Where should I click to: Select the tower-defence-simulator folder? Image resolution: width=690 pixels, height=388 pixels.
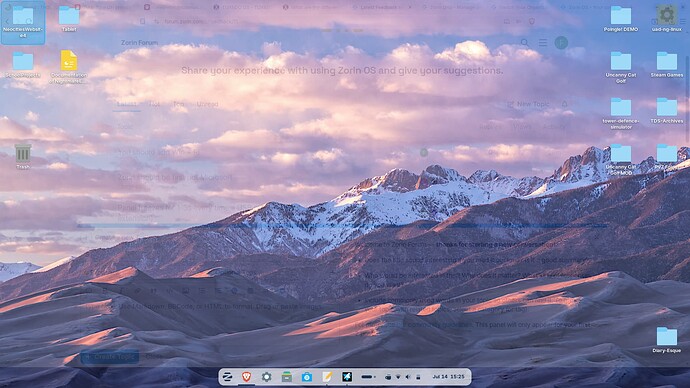tap(621, 113)
